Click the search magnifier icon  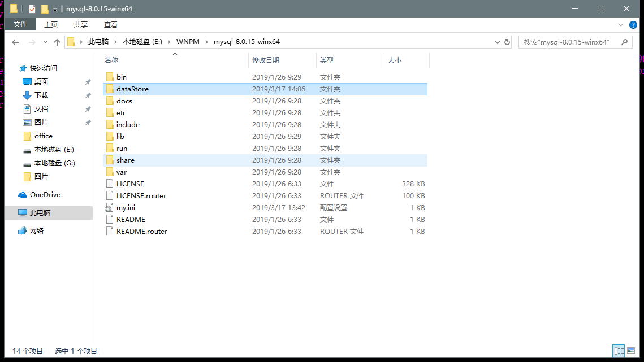coord(624,42)
